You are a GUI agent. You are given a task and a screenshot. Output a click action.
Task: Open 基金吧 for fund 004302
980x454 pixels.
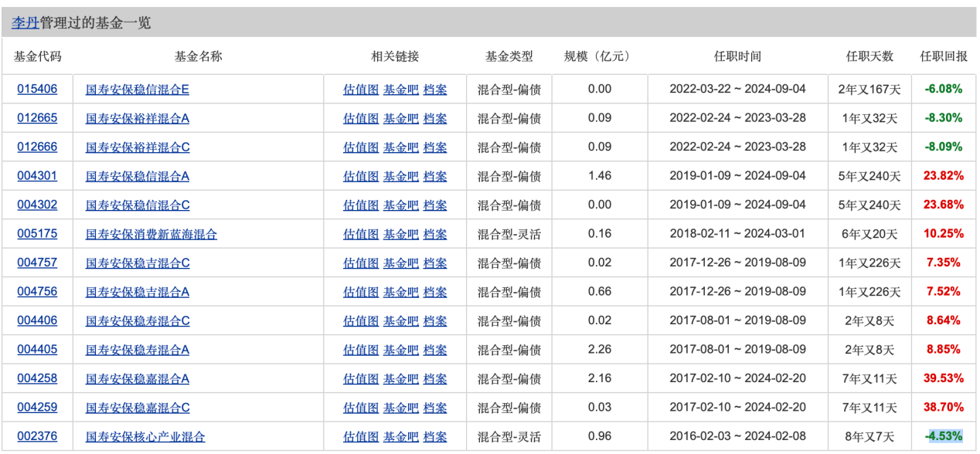point(401,205)
